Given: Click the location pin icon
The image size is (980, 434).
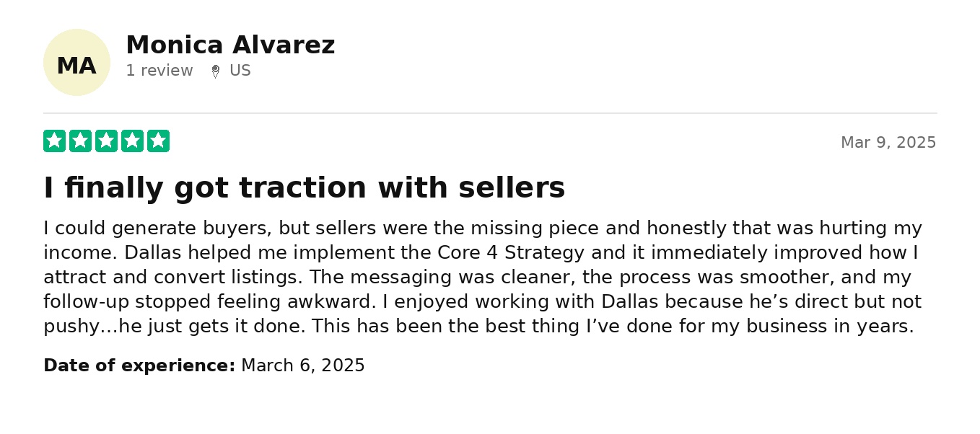Looking at the screenshot, I should (x=215, y=71).
